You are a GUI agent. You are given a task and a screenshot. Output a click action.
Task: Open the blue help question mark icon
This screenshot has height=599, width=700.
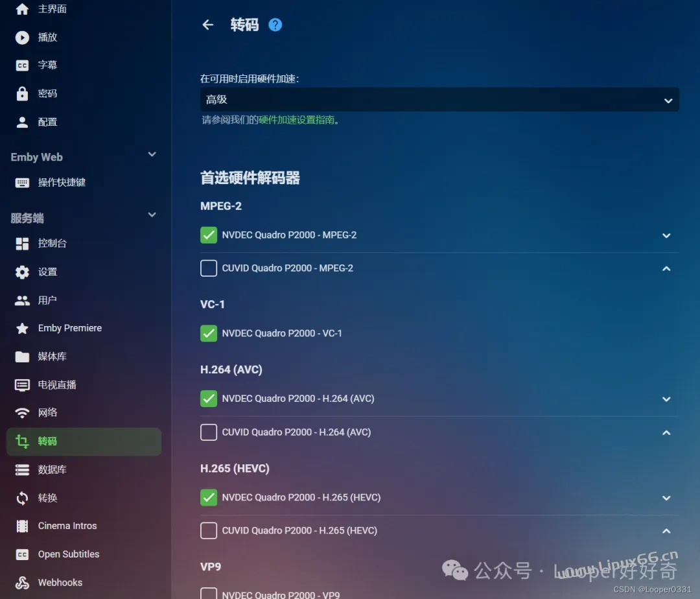275,25
